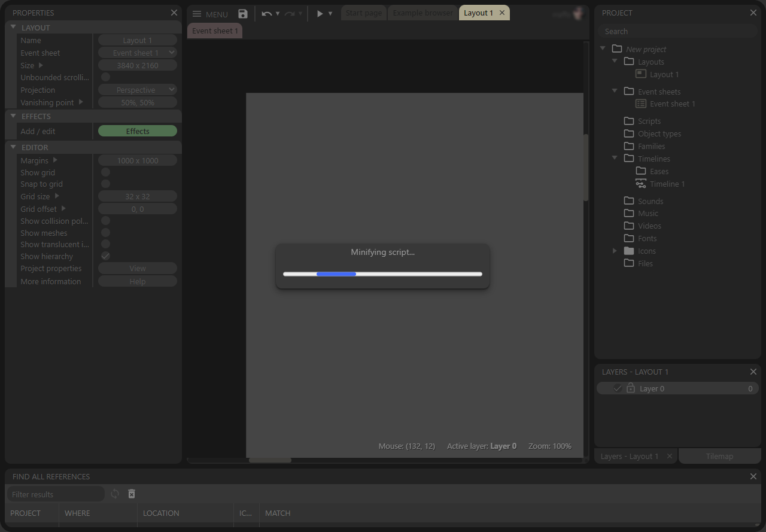Switch to the Event sheet 1 tab

pyautogui.click(x=214, y=30)
